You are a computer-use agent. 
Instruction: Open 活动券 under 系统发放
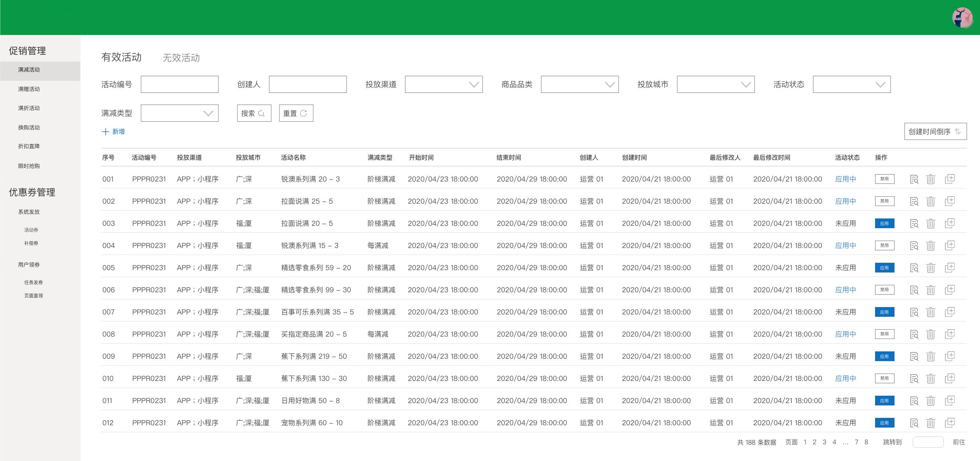[31, 230]
